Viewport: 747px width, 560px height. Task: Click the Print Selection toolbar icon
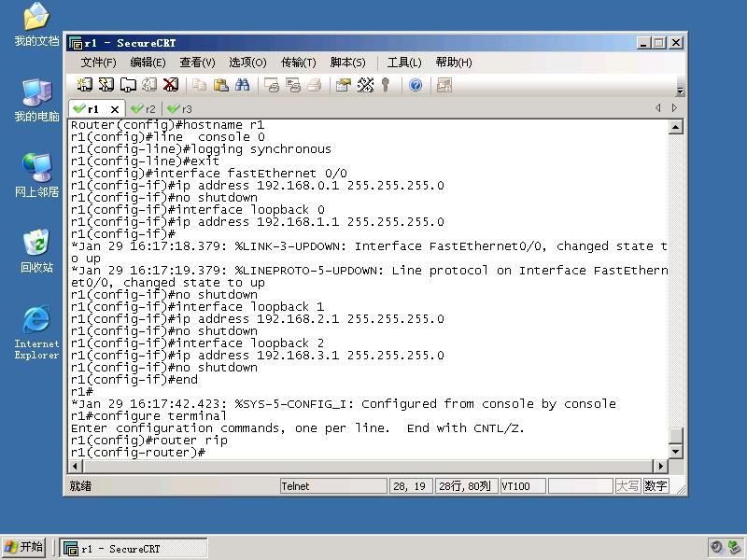click(x=293, y=85)
